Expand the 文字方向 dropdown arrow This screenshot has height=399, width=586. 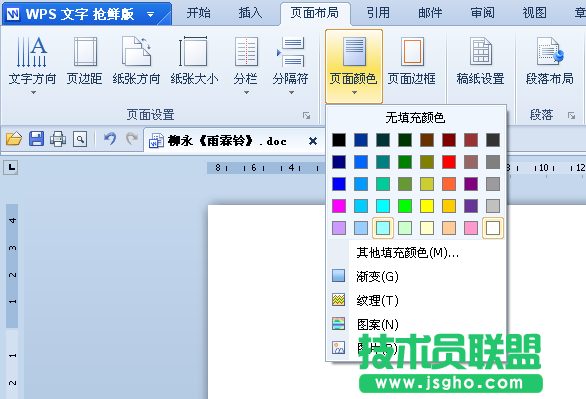pyautogui.click(x=33, y=92)
